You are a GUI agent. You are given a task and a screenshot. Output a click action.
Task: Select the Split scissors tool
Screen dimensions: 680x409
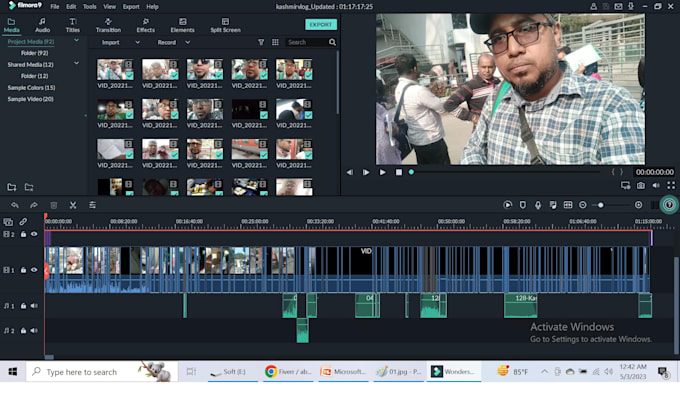pyautogui.click(x=73, y=205)
